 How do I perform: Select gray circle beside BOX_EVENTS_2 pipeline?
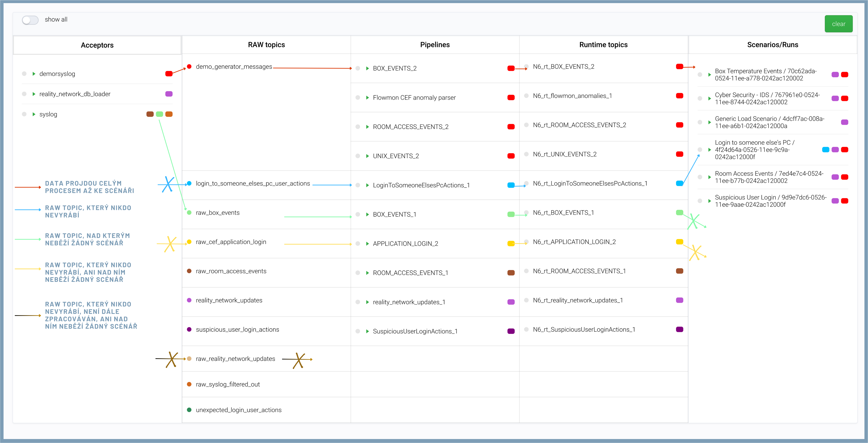[x=358, y=68]
